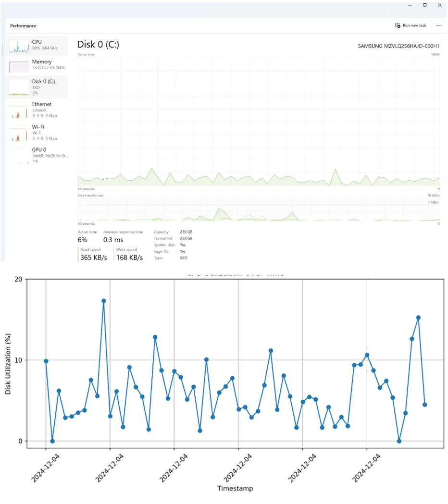Click the 10 MB/s transfer rate label
This screenshot has height=504, width=448.
pyautogui.click(x=433, y=196)
